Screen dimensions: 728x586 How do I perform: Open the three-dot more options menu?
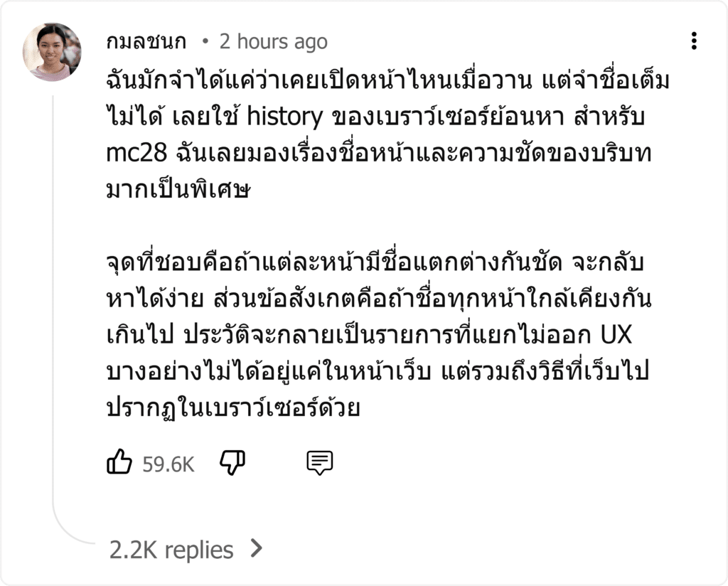tap(694, 41)
